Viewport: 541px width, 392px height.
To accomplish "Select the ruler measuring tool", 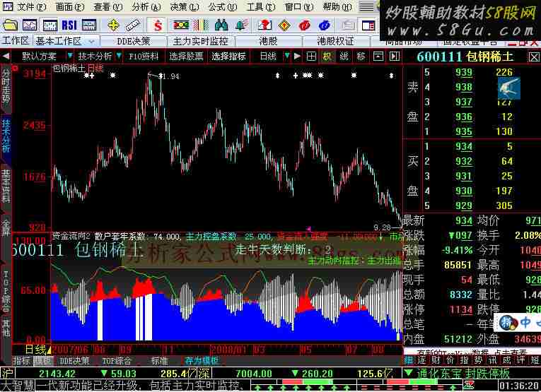I will pos(132,25).
